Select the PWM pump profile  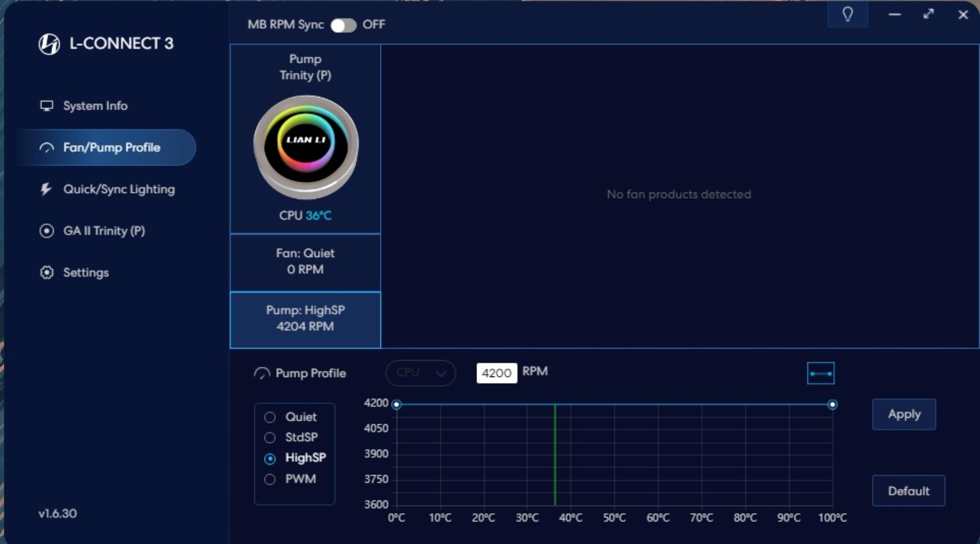290,479
